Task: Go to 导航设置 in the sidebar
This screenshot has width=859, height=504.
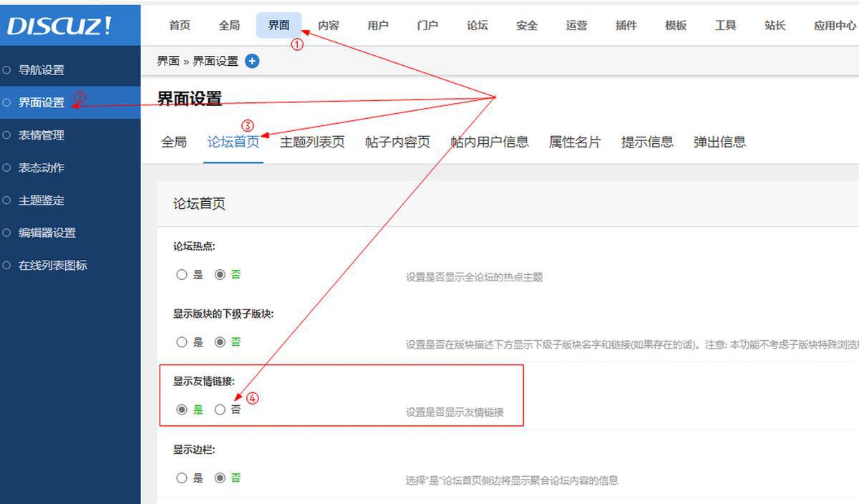Action: coord(70,70)
